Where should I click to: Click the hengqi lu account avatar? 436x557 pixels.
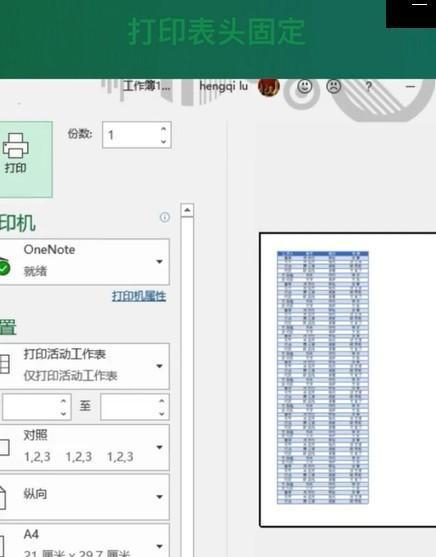[x=268, y=87]
